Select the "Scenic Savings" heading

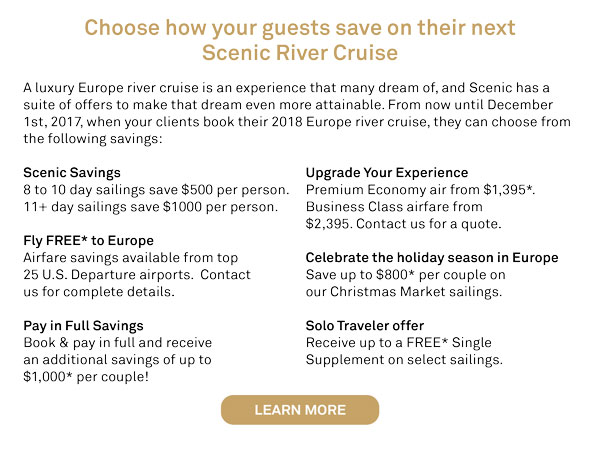(71, 173)
